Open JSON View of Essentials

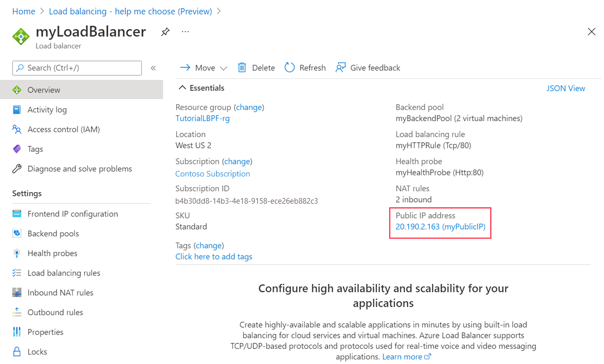pos(566,88)
